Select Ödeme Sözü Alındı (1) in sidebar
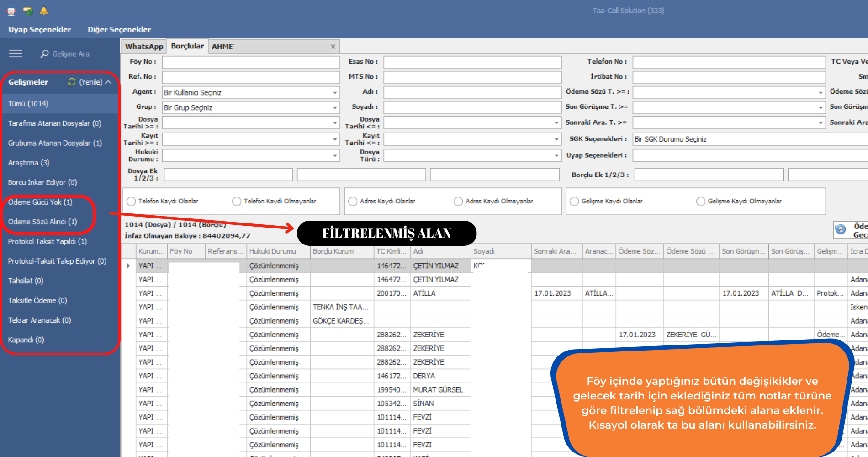868x457 pixels. (x=42, y=222)
